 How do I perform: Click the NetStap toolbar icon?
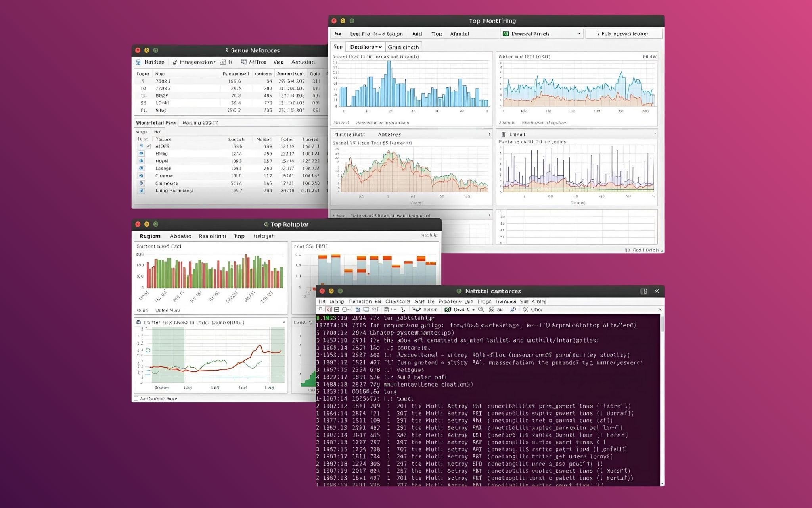(x=138, y=62)
